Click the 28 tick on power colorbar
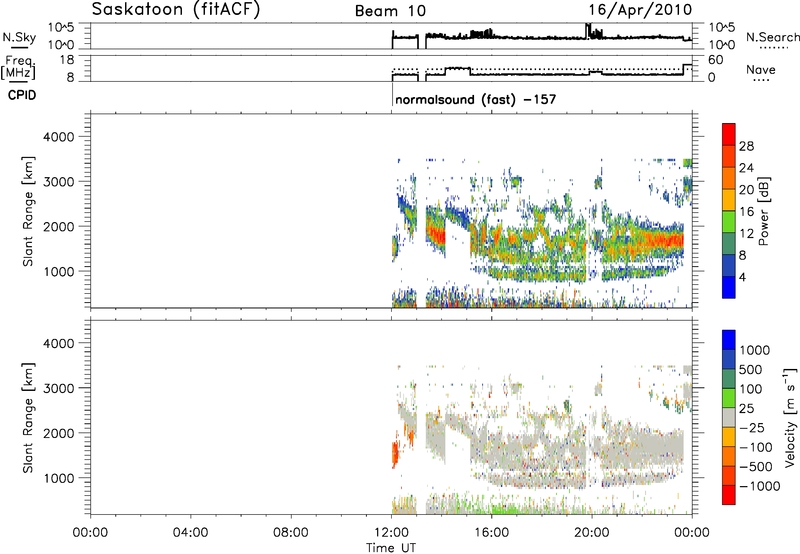This screenshot has width=800, height=554. click(x=746, y=146)
